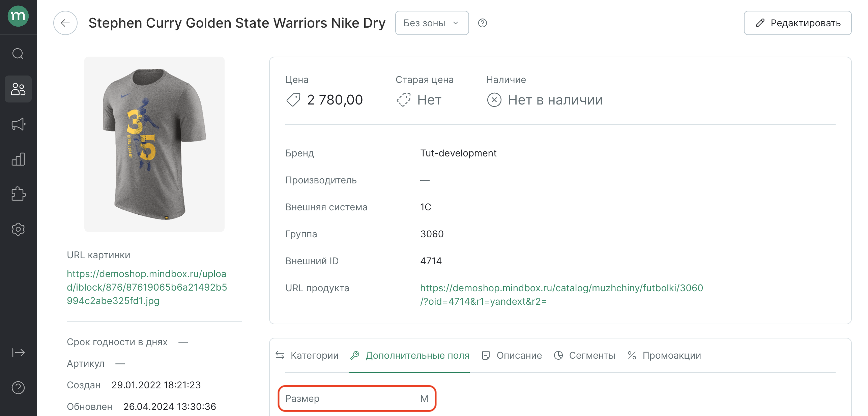Go back using the arrow button

[x=65, y=23]
